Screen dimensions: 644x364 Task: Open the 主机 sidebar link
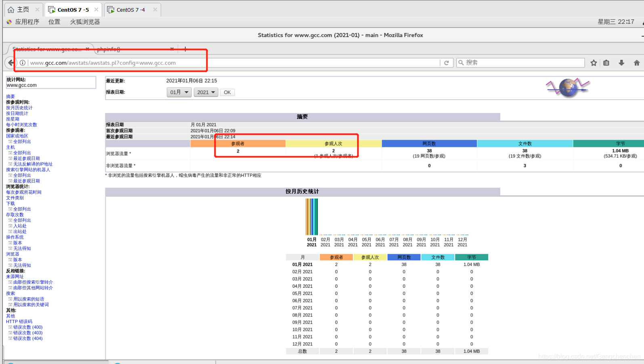(10, 147)
